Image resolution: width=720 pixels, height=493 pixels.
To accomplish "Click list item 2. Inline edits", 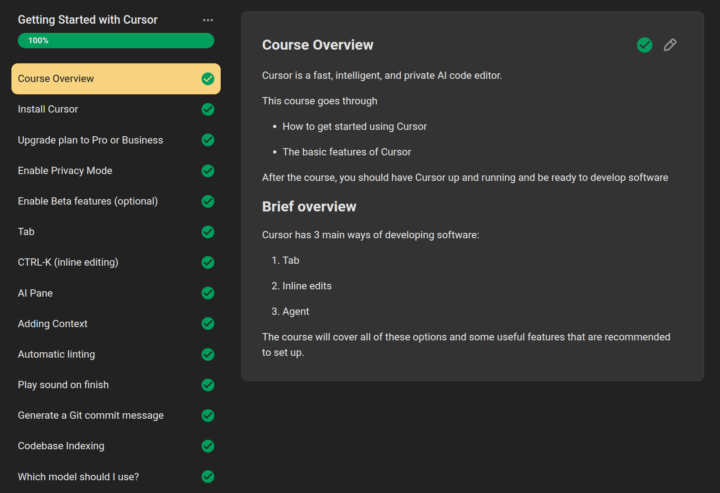I will tap(301, 286).
